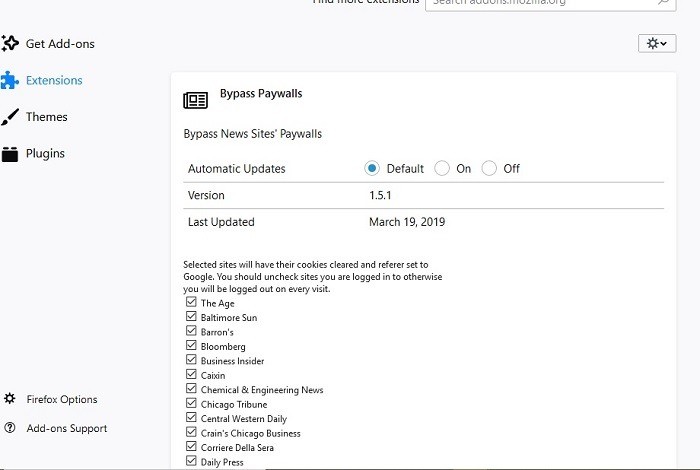Open the Add-ons Support link
Viewport: 700px width, 470px height.
pos(67,428)
